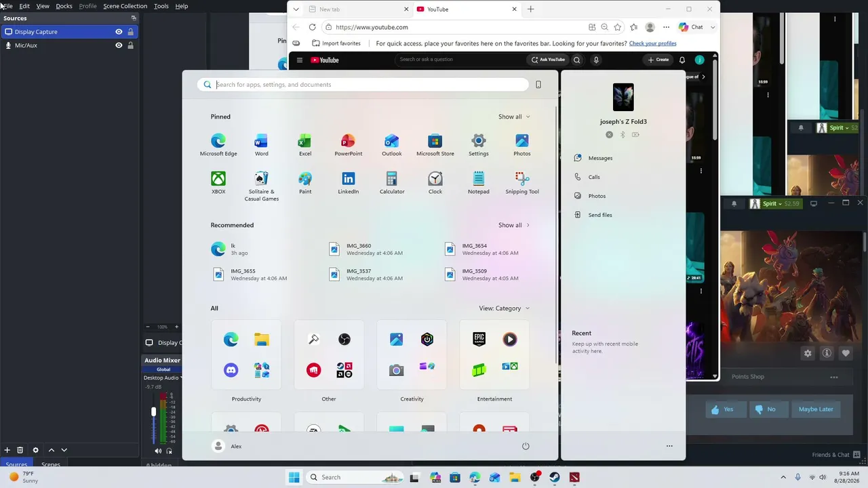The width and height of the screenshot is (868, 488).
Task: Open the Scene Collection menu in OBS
Action: [x=125, y=6]
